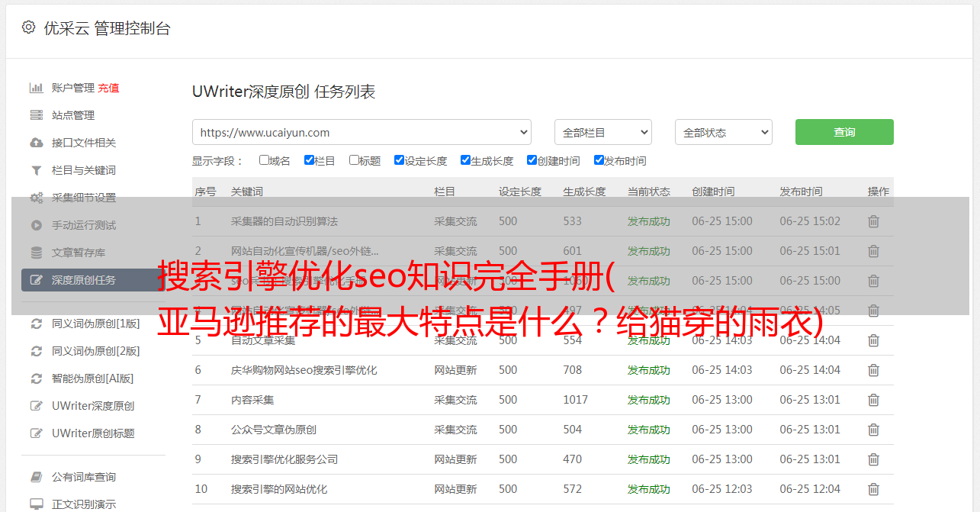Click 网站更新 category in row 9
The width and height of the screenshot is (980, 512).
click(x=455, y=459)
